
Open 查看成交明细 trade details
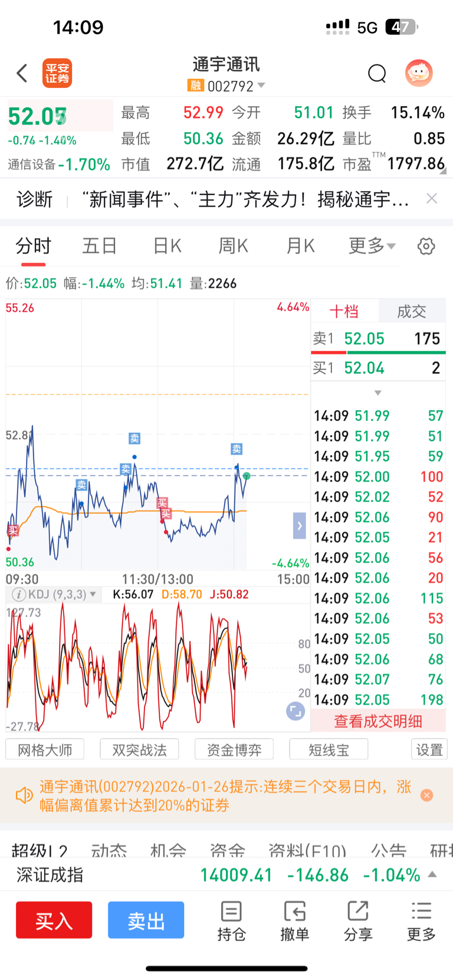click(x=378, y=721)
